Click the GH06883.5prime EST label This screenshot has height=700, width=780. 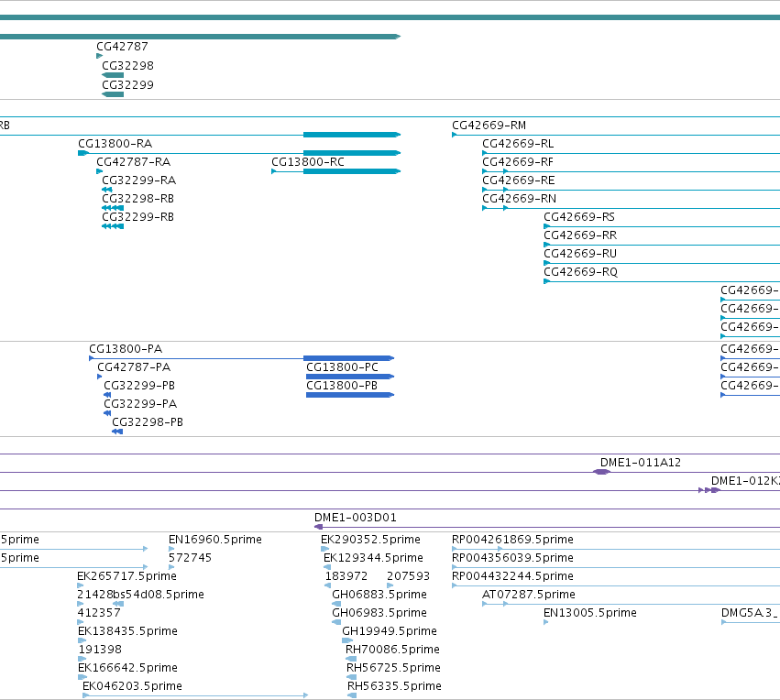pyautogui.click(x=379, y=596)
